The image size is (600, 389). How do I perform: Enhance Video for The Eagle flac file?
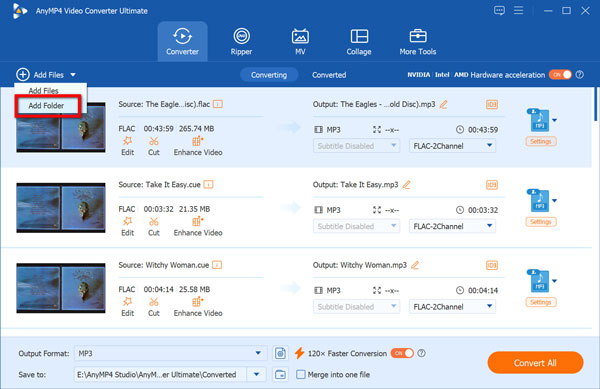point(198,146)
